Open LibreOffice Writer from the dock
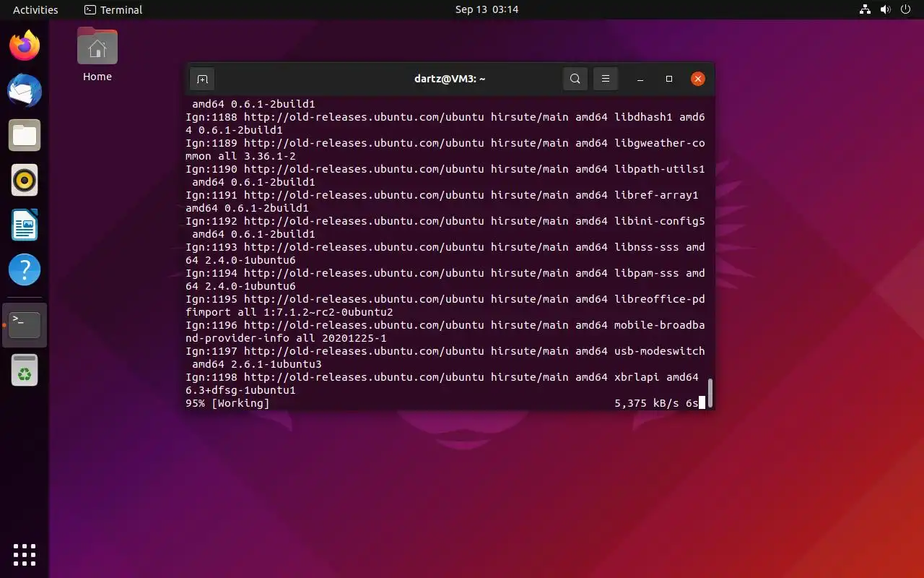The height and width of the screenshot is (578, 924). tap(25, 225)
